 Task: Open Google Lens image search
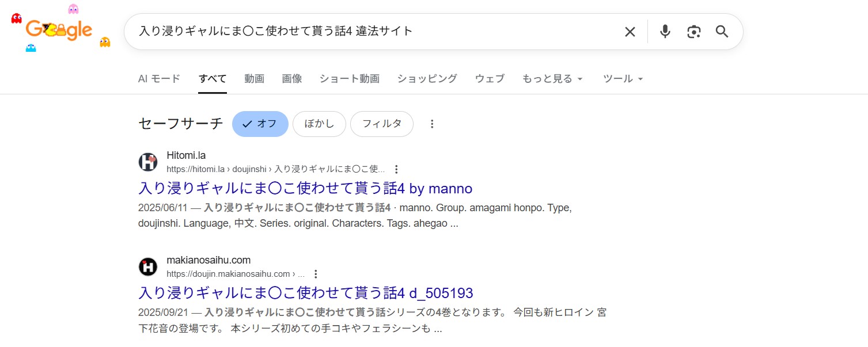pos(693,32)
